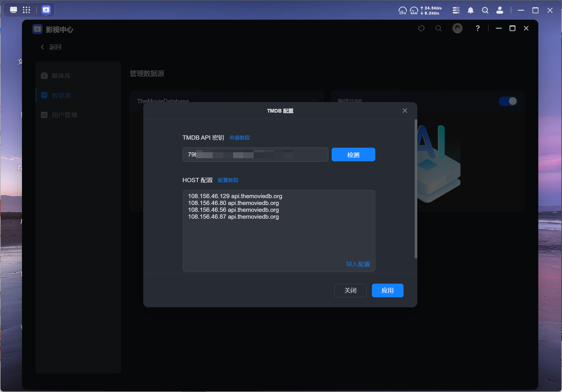The image size is (562, 392).
Task: Open the system task manager list icon
Action: click(x=456, y=11)
